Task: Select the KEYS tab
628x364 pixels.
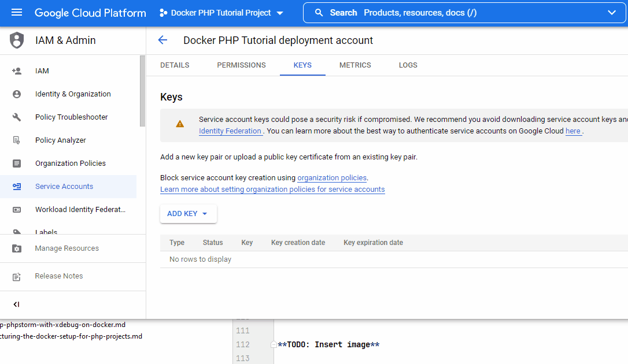Action: [302, 65]
